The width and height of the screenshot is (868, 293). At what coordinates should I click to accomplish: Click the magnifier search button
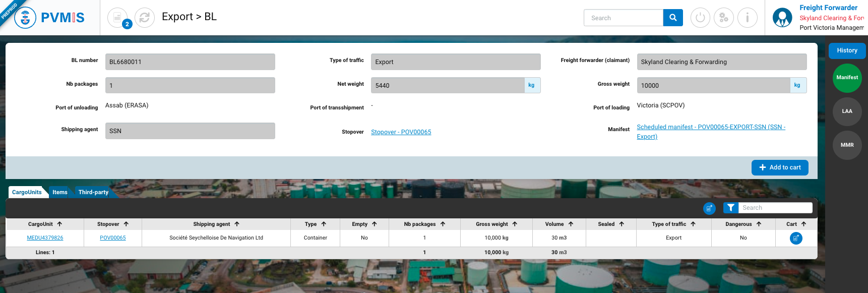coord(673,18)
